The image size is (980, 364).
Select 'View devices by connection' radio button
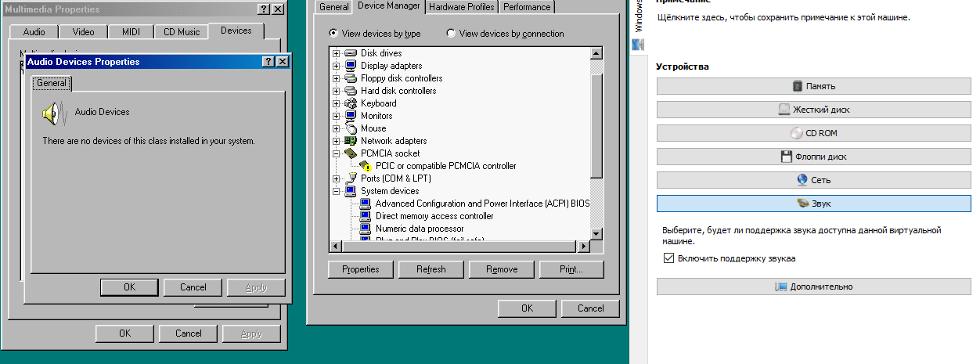[451, 34]
